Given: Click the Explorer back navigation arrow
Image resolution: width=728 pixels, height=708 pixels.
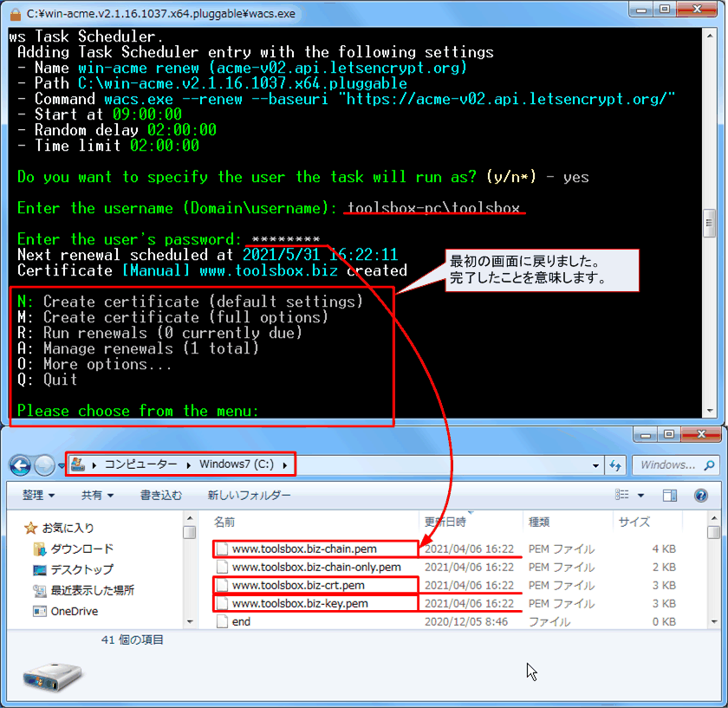Looking at the screenshot, I should [20, 465].
